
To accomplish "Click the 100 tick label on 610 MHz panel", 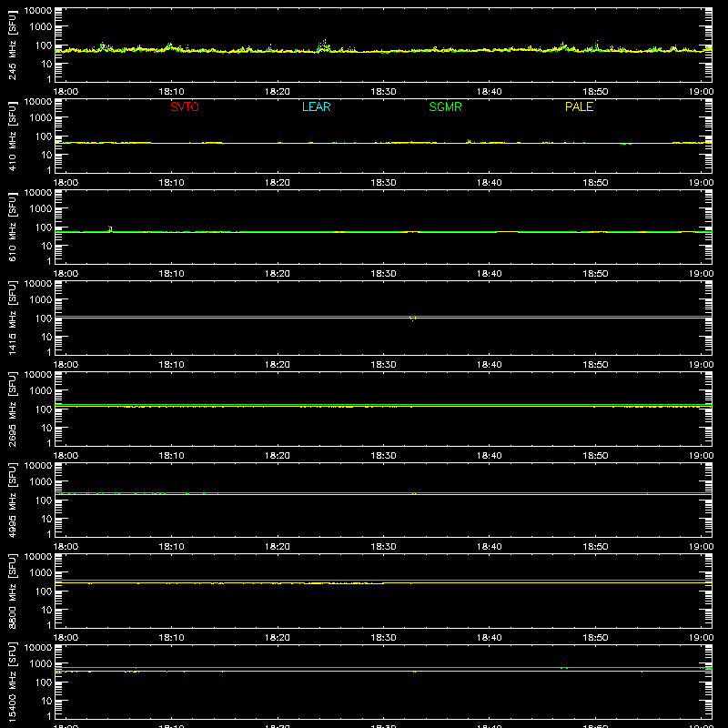I will [44, 227].
